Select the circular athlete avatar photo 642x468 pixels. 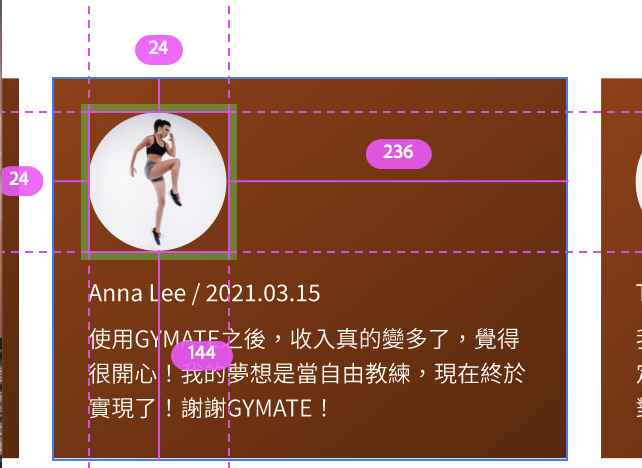[158, 181]
